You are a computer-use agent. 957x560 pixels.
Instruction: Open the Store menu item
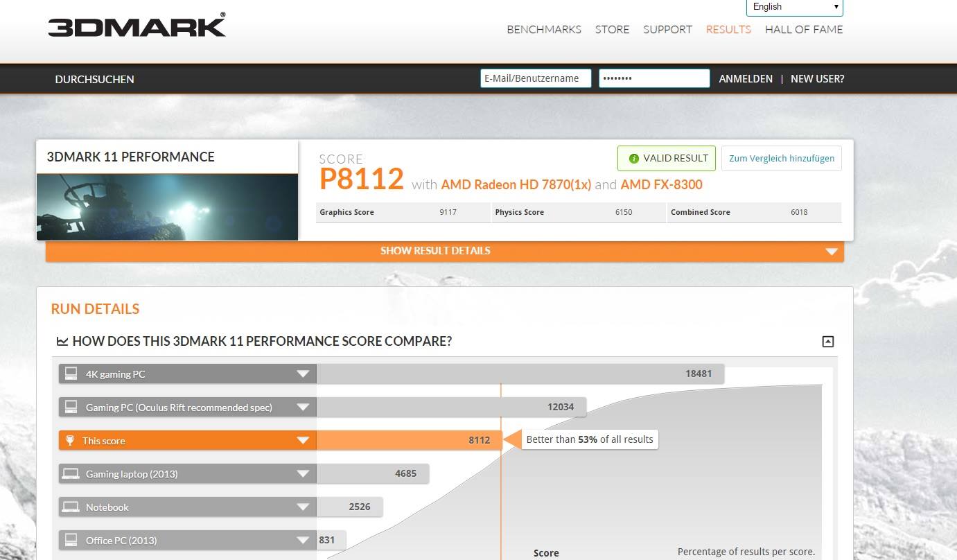click(613, 29)
